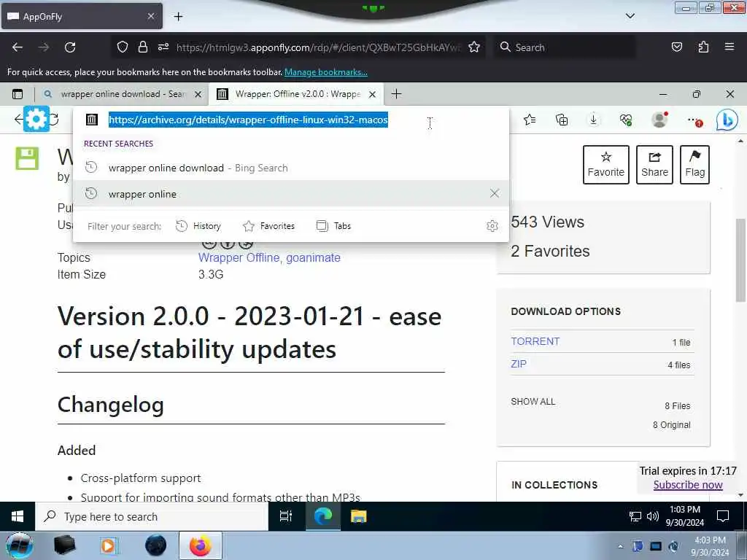Open Firefox on the host taskbar
This screenshot has width=747, height=560.
click(200, 545)
